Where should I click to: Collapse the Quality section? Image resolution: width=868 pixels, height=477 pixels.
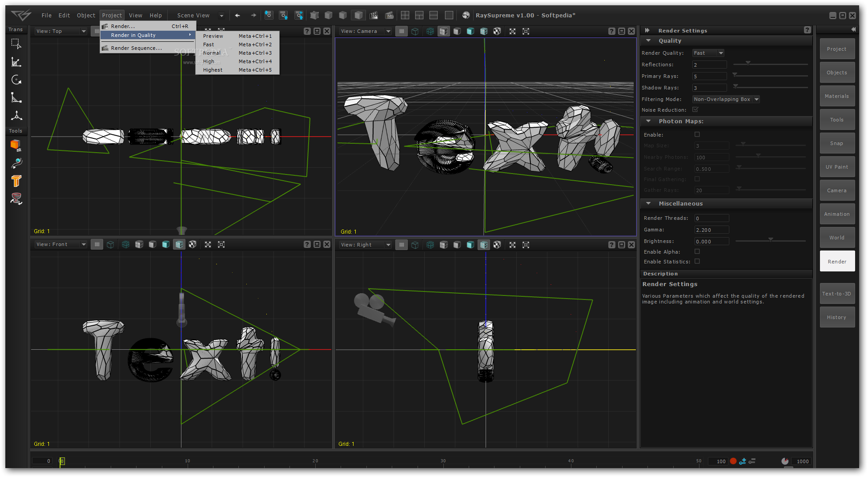click(x=648, y=40)
